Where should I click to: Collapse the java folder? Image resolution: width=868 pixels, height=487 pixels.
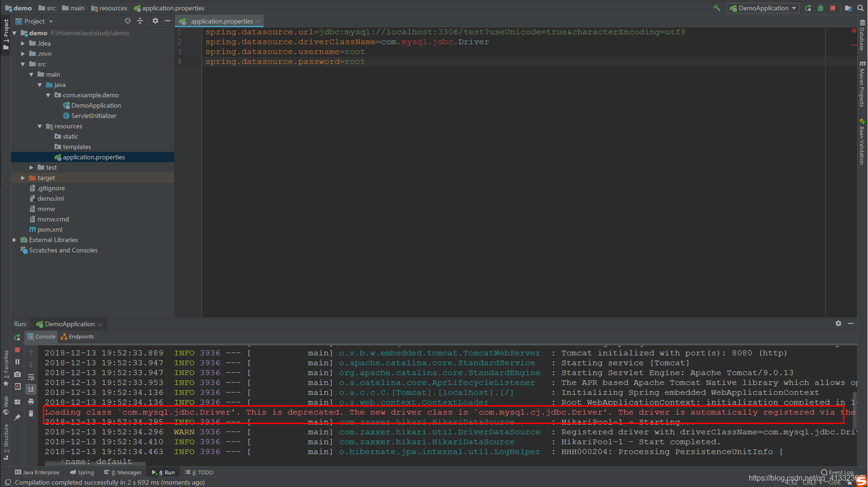[x=40, y=85]
